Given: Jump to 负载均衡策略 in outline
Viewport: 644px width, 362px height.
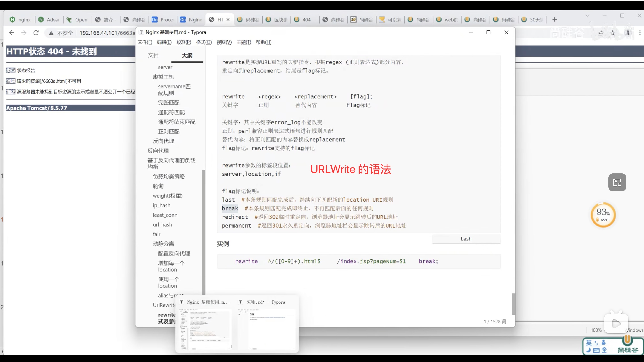Looking at the screenshot, I should (168, 177).
